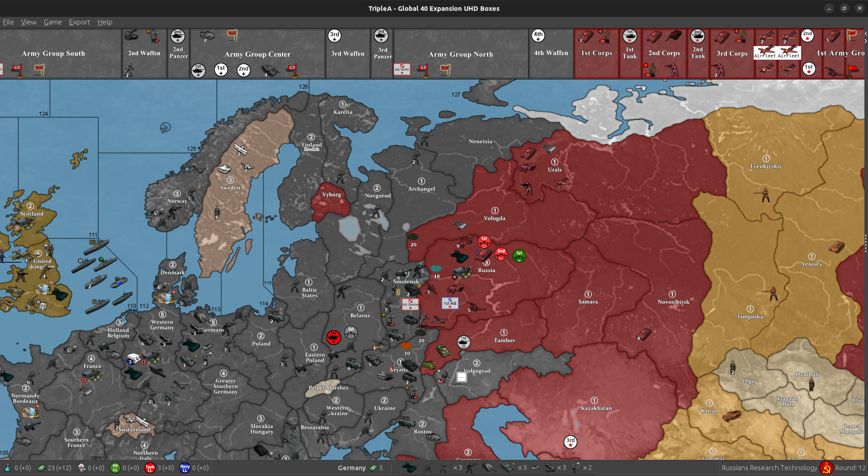Click the tank stack of 3 in 1st Corps
The image size is (868, 476).
(x=586, y=36)
